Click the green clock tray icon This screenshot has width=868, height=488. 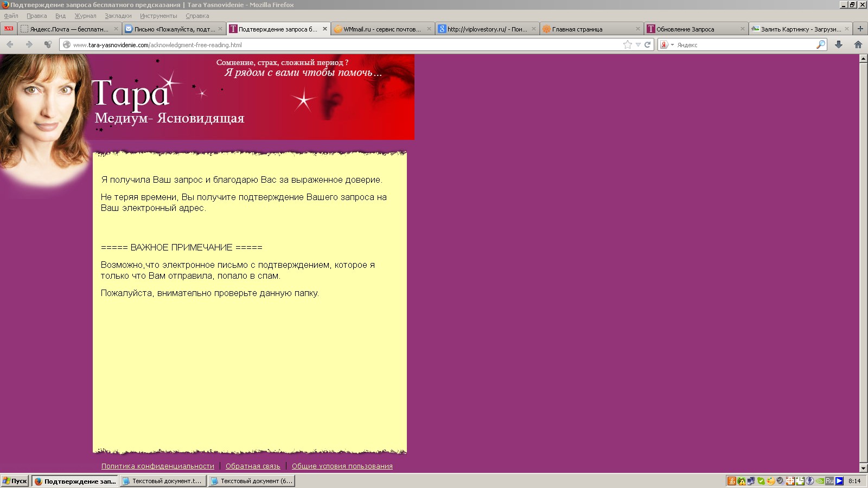tap(800, 481)
